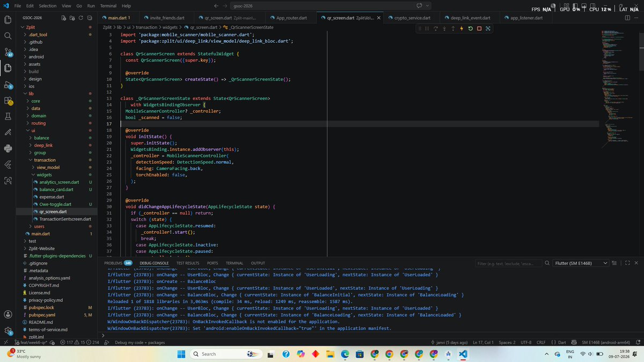Go back with navigation arrow
This screenshot has width=644, height=362.
(216, 6)
